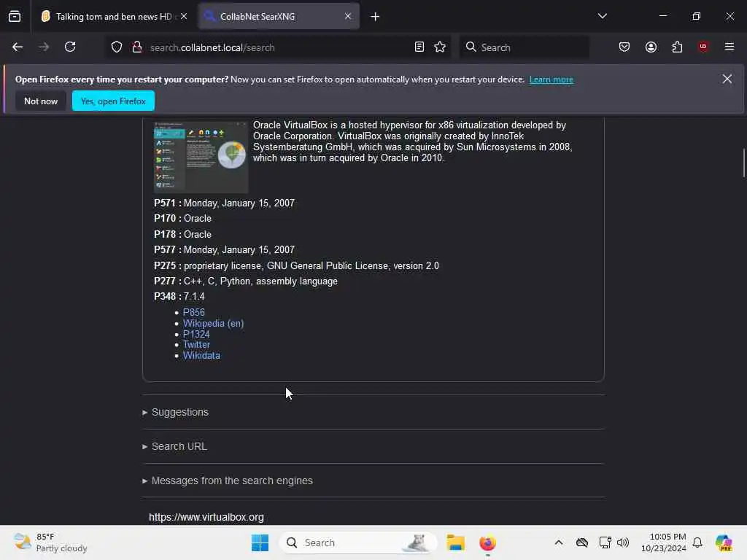Screen dimensions: 747x560
Task: Open File Explorer from taskbar
Action: tap(455, 542)
